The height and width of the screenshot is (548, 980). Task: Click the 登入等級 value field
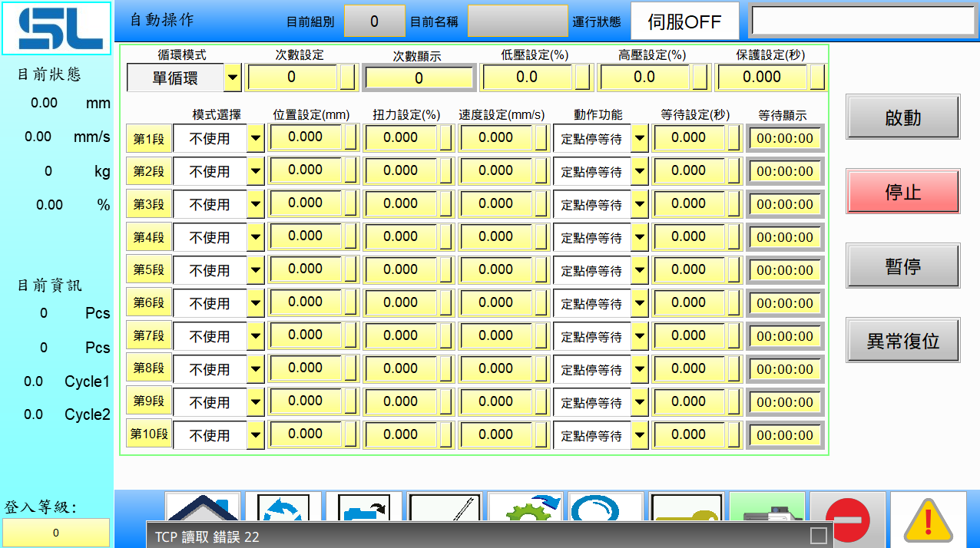(x=55, y=533)
